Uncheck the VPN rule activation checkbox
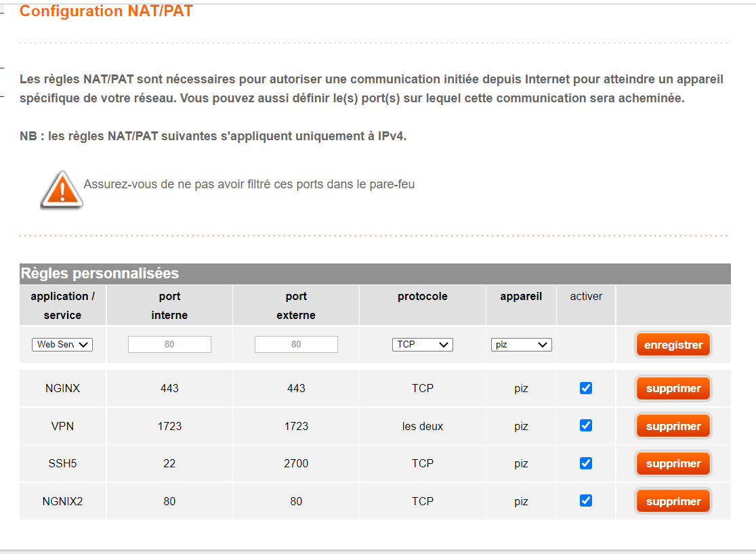This screenshot has width=756, height=554. [586, 426]
